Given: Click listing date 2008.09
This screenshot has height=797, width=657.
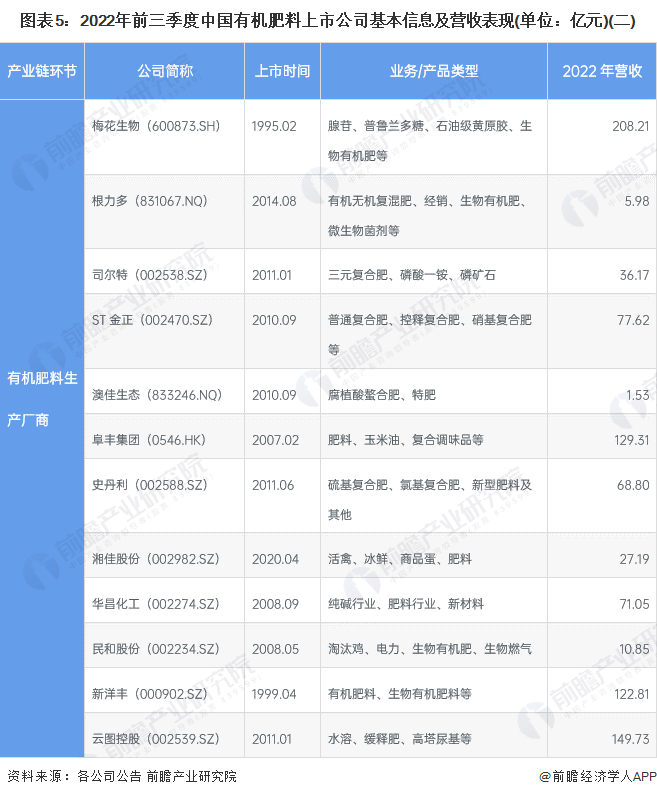Looking at the screenshot, I should point(275,604).
